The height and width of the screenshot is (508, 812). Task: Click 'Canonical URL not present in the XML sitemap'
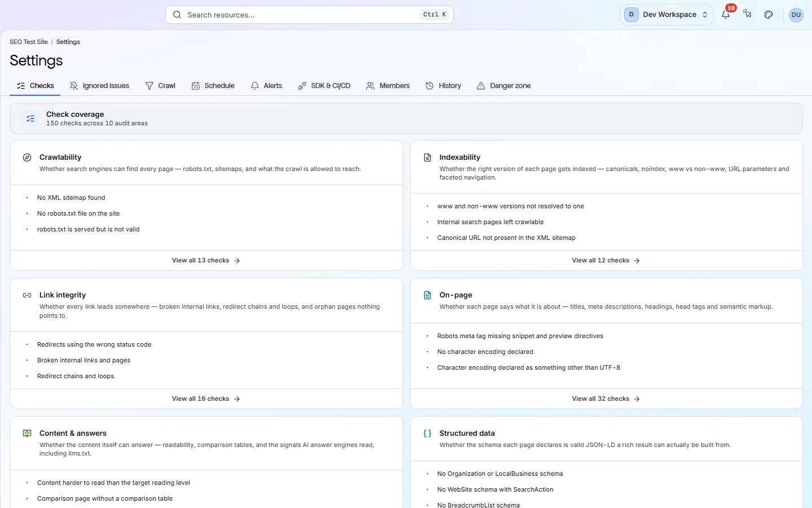tap(506, 238)
